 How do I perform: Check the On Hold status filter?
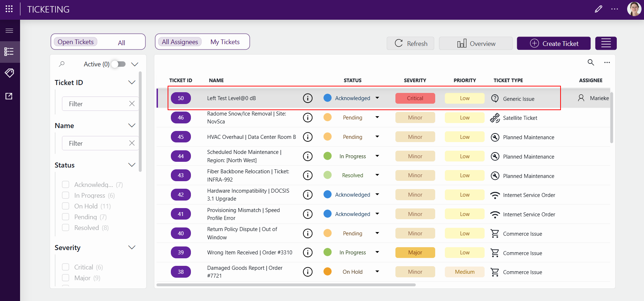coord(66,206)
